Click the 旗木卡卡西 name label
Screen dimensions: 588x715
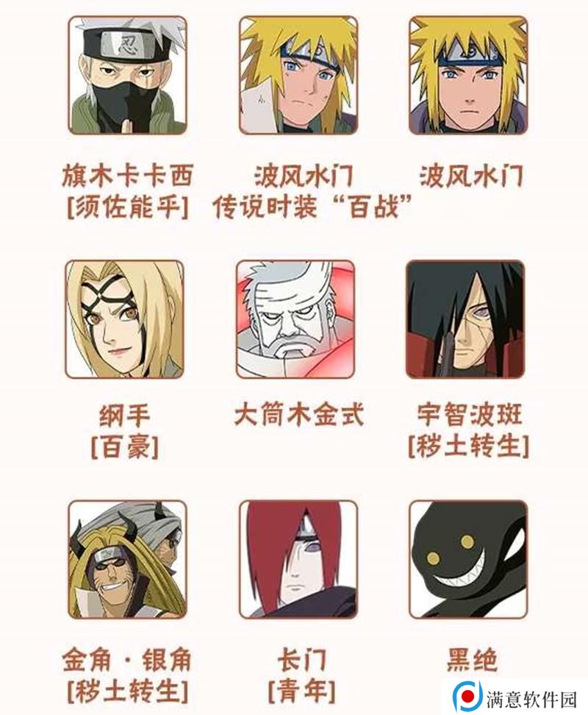pos(128,176)
